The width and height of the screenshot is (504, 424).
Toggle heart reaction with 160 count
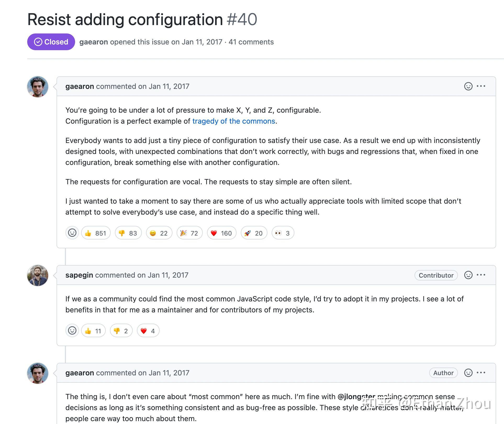click(x=222, y=233)
